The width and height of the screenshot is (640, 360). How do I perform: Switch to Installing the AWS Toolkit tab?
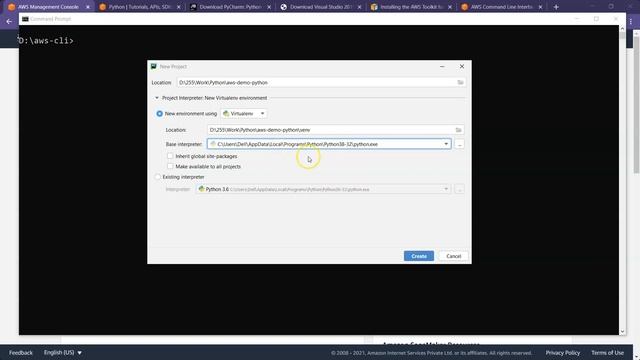point(410,7)
